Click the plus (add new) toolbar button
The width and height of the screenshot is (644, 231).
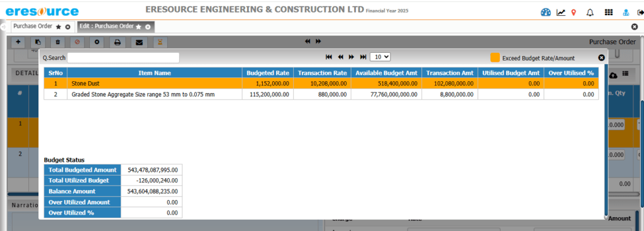(18, 42)
